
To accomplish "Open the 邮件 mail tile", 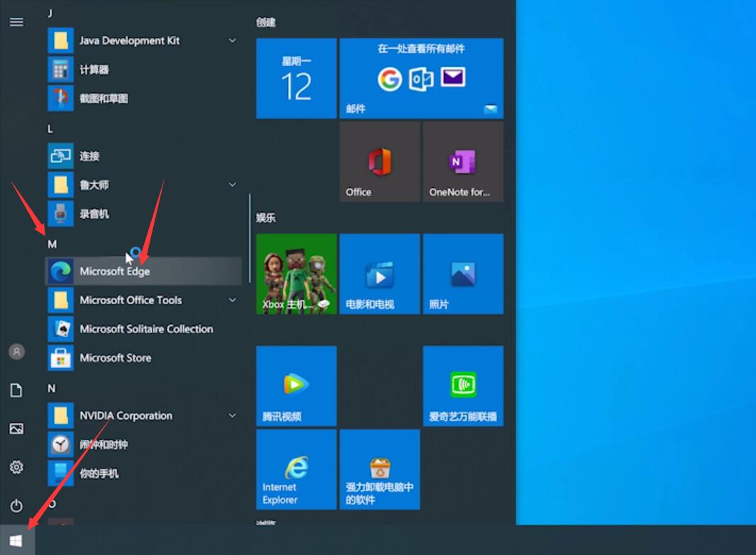I will (x=421, y=79).
